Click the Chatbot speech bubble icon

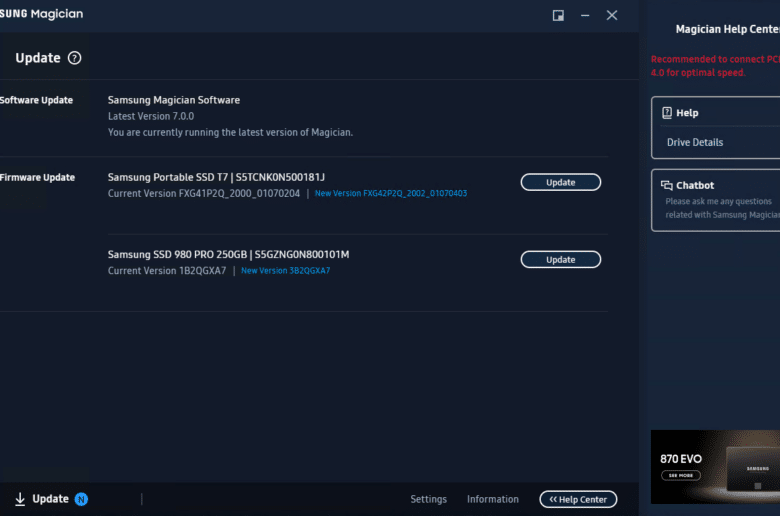667,186
